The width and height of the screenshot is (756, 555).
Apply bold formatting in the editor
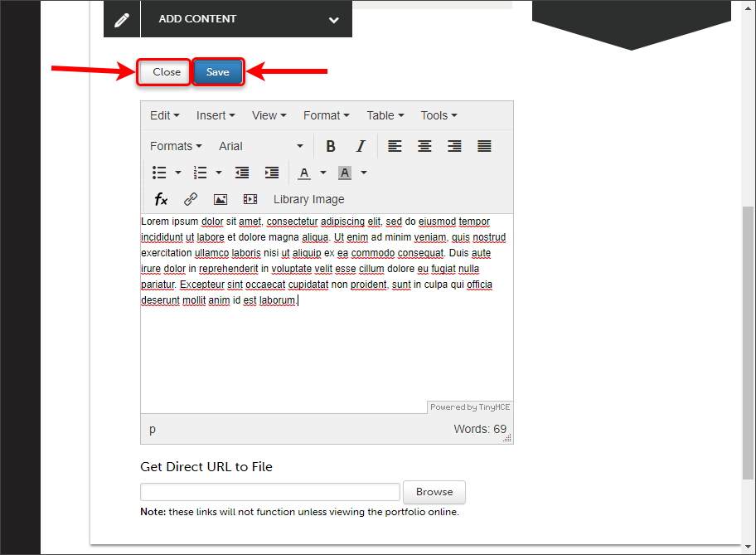331,146
